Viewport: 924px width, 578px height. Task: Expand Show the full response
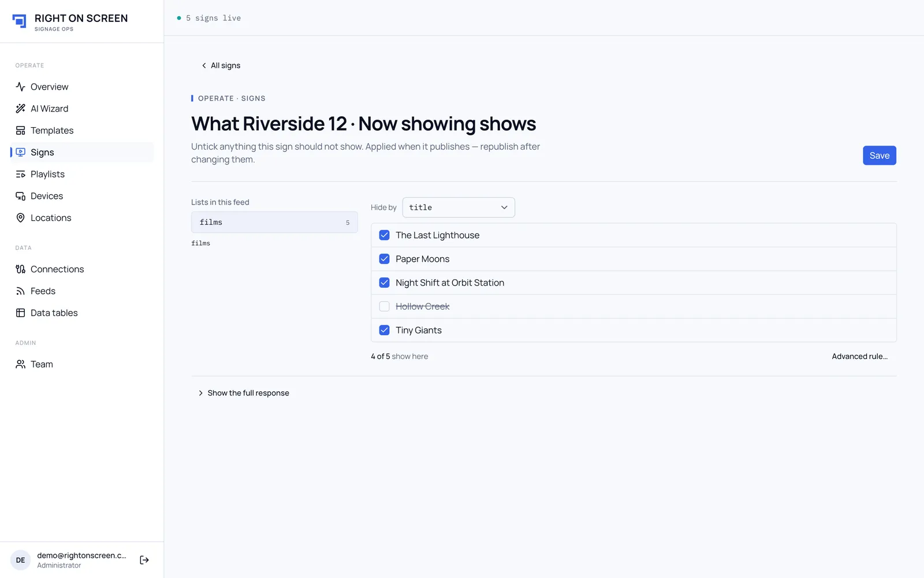243,393
